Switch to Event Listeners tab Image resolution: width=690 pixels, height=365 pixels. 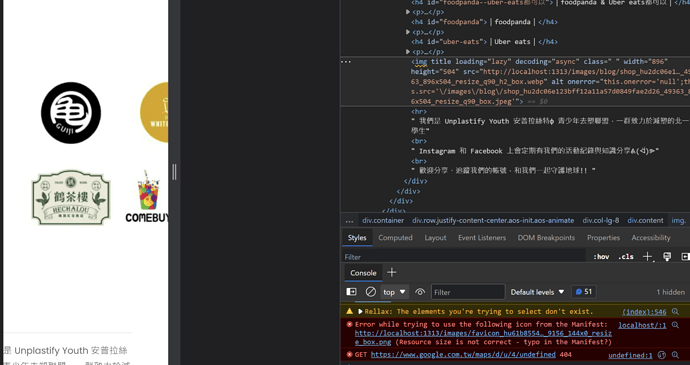coord(482,238)
